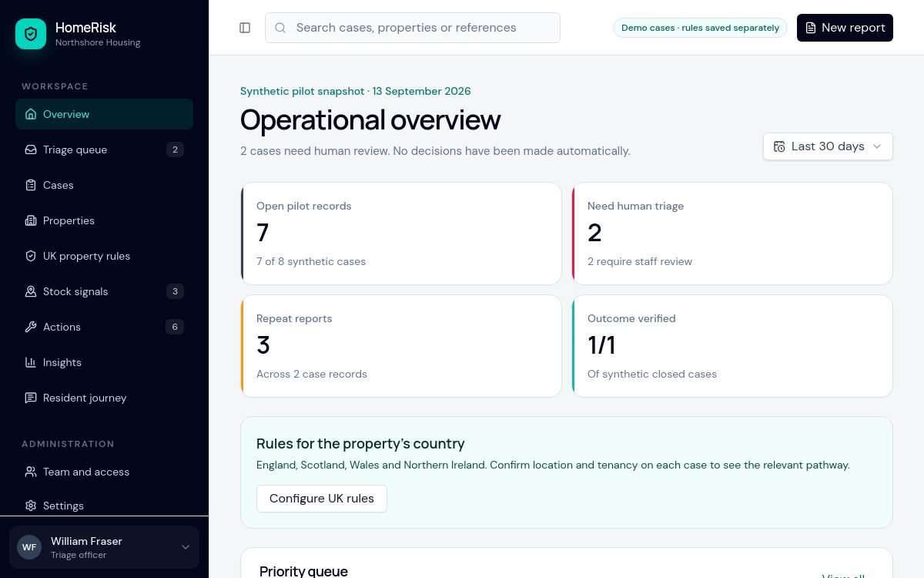Select Stock signals in sidebar
This screenshot has height=578, width=924.
pyautogui.click(x=104, y=291)
